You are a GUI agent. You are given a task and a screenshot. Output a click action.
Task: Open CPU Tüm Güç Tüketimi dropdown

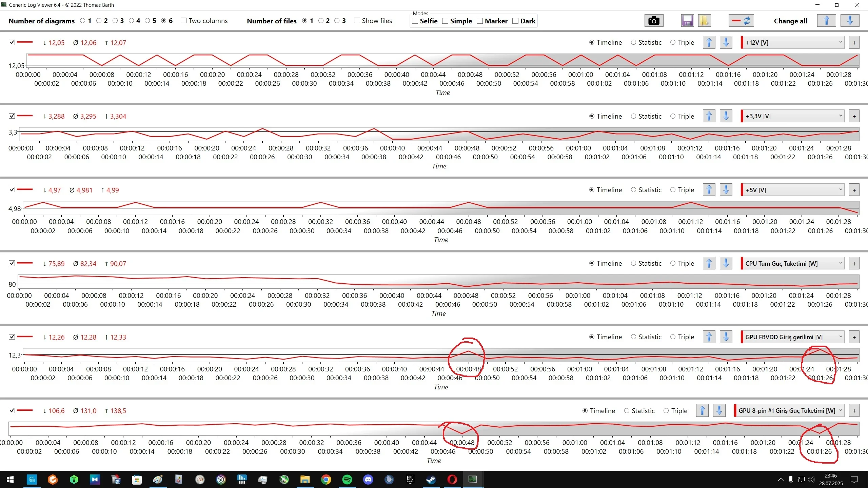(x=793, y=263)
